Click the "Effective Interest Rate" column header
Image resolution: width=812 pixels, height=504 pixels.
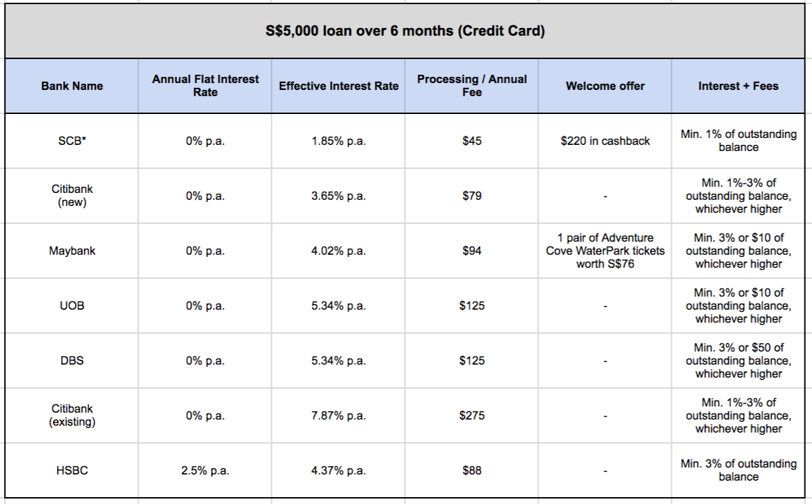[338, 86]
